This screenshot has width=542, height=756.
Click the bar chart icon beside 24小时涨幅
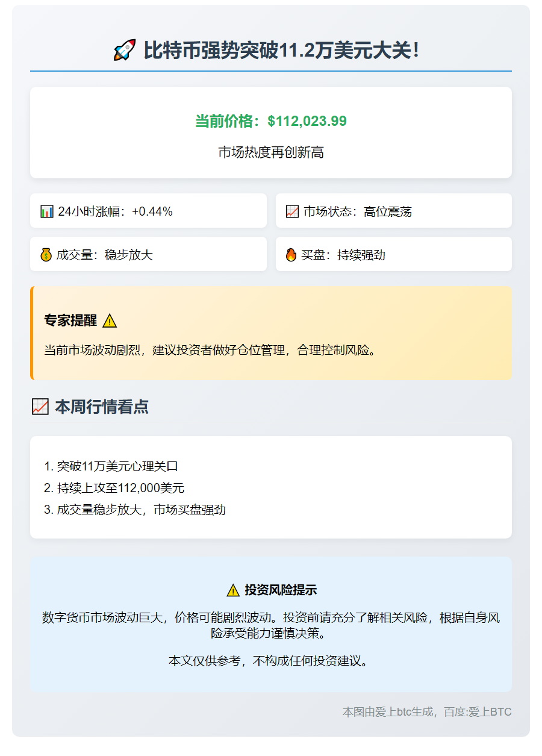click(x=47, y=211)
